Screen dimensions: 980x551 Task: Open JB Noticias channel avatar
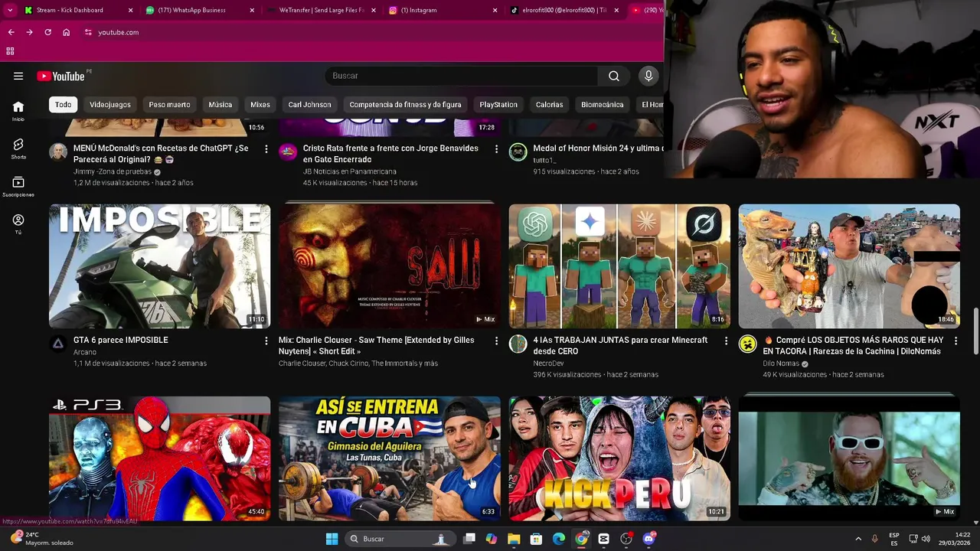(288, 152)
